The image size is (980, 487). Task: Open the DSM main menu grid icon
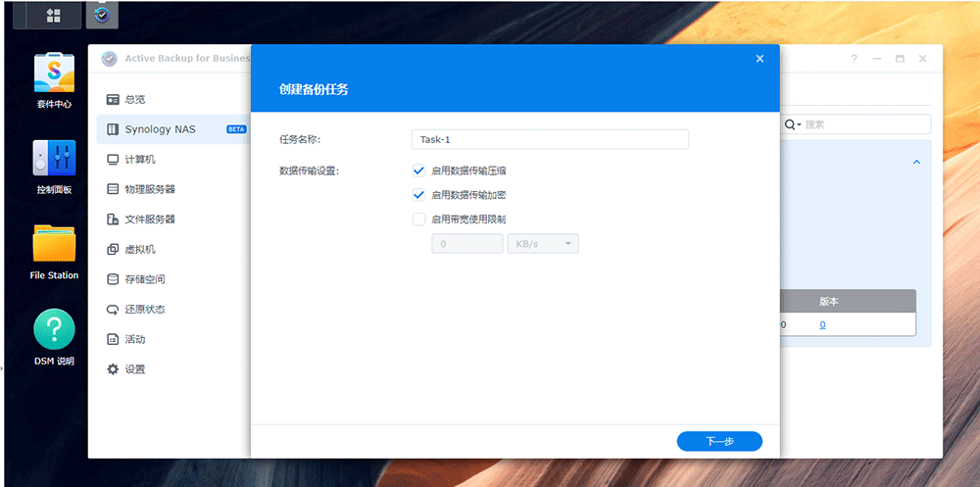click(x=53, y=15)
